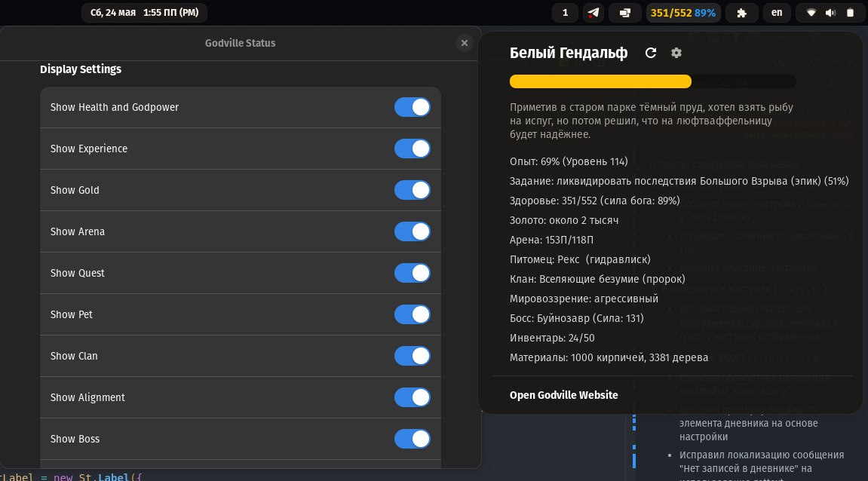The height and width of the screenshot is (481, 868).
Task: Disable Show Quest option
Action: point(412,273)
